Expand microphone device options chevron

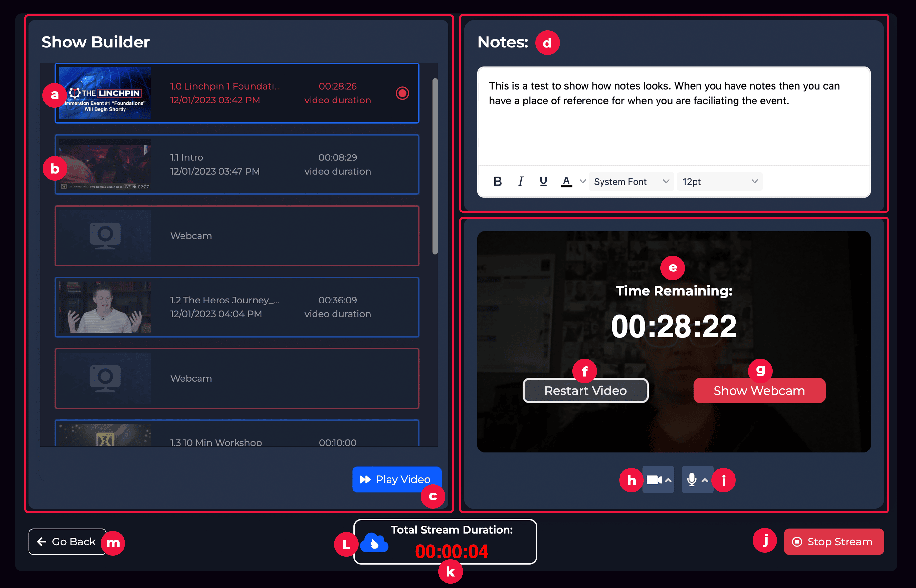(705, 480)
